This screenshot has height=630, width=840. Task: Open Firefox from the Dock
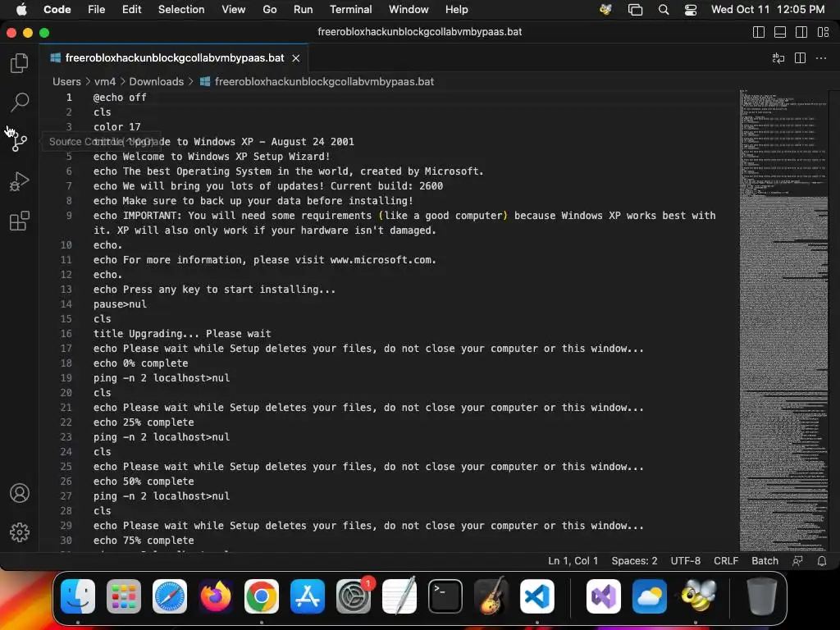point(216,596)
